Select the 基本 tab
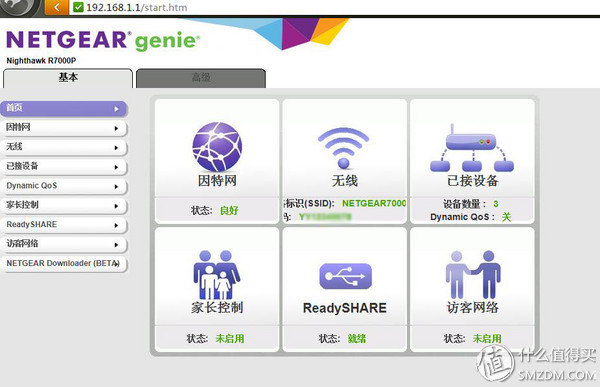The height and width of the screenshot is (387, 600). pos(68,78)
